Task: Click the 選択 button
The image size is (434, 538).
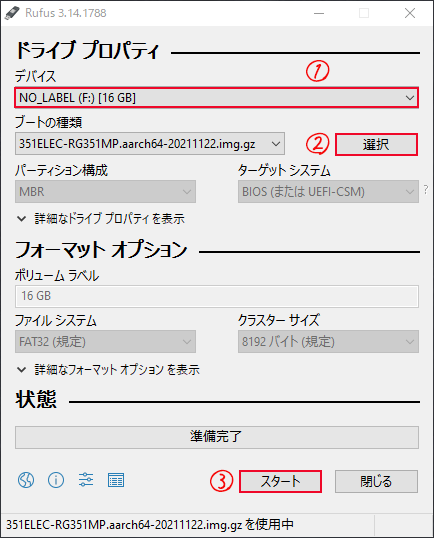Action: pos(376,144)
